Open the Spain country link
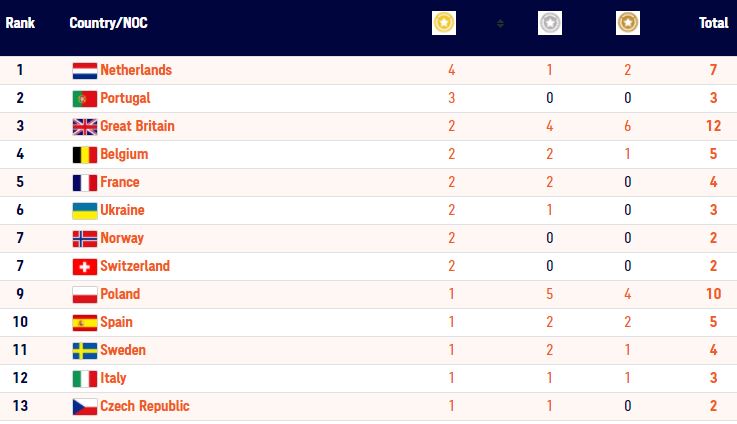Screen dimensions: 737x424 116,322
